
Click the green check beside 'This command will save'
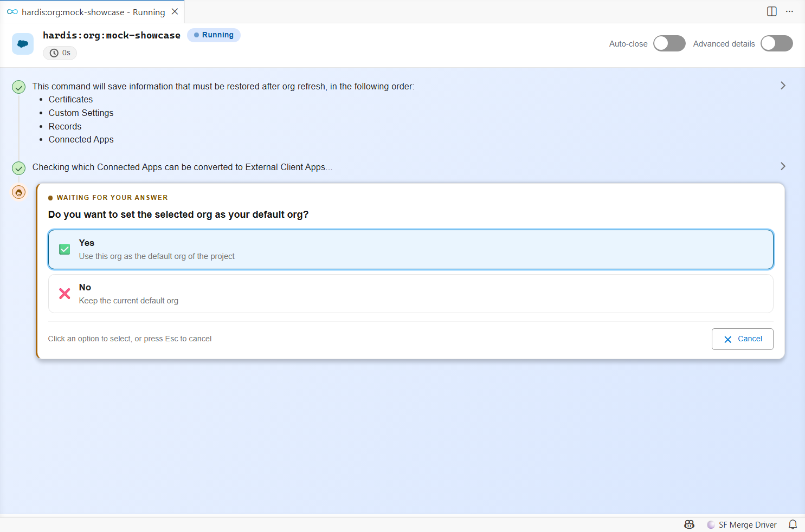19,87
